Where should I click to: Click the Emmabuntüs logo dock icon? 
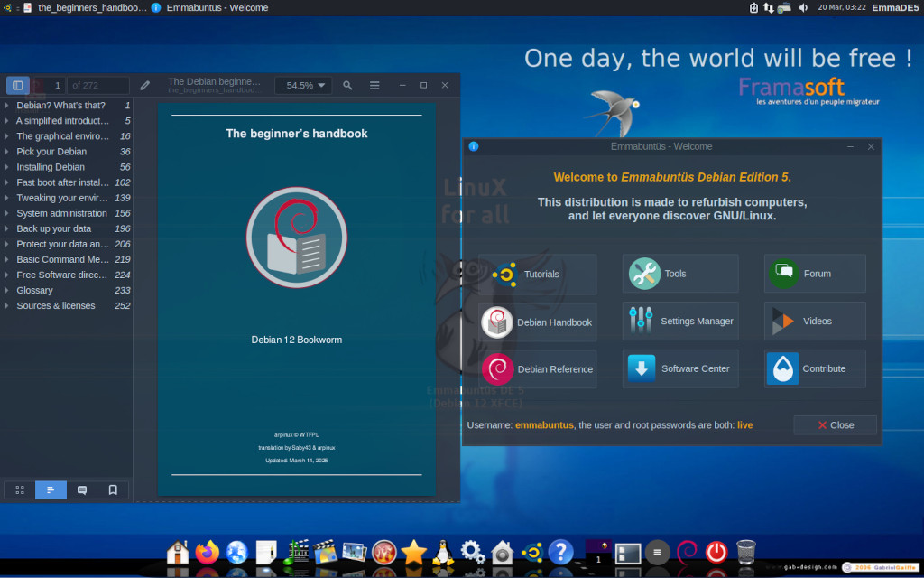tap(531, 553)
